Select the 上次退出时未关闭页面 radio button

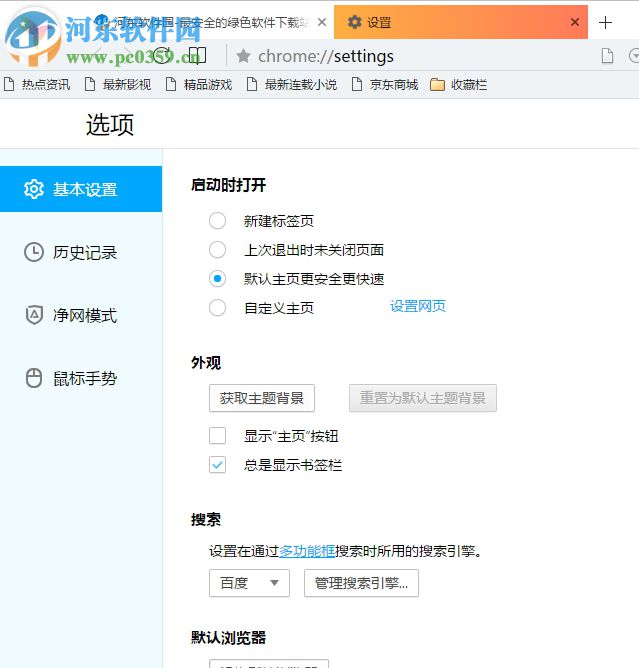click(217, 250)
